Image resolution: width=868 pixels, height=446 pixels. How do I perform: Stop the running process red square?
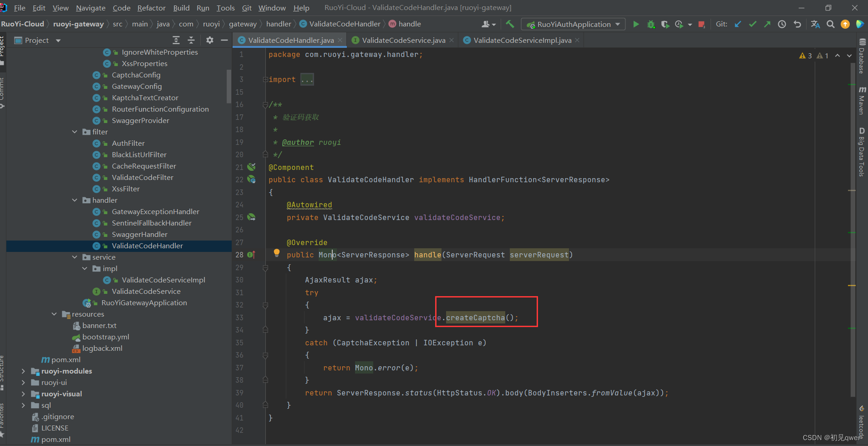[701, 24]
